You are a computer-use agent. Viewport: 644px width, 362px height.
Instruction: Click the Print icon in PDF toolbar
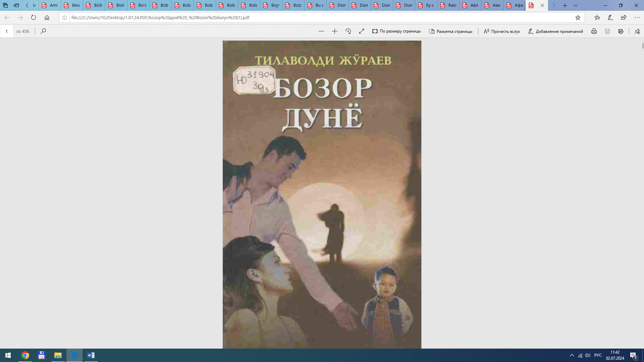[594, 31]
